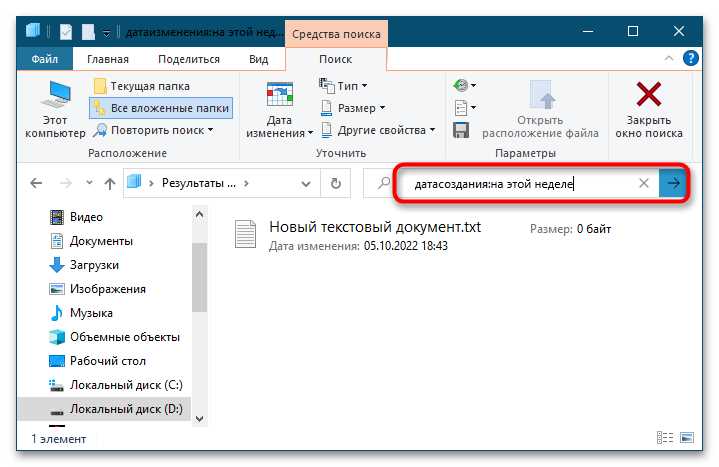Click the Объемные объекты cube icon

click(56, 337)
